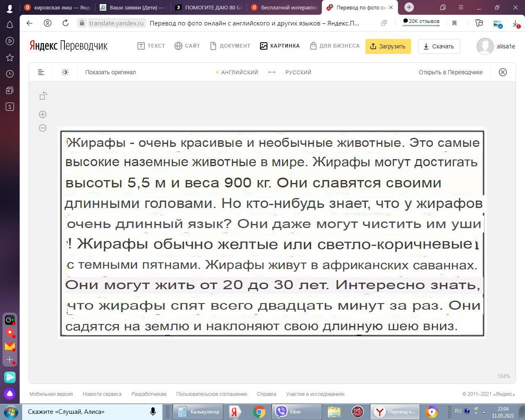Screen dimensions: 525x420
Task: Open the text lines menu icon
Action: point(41,72)
